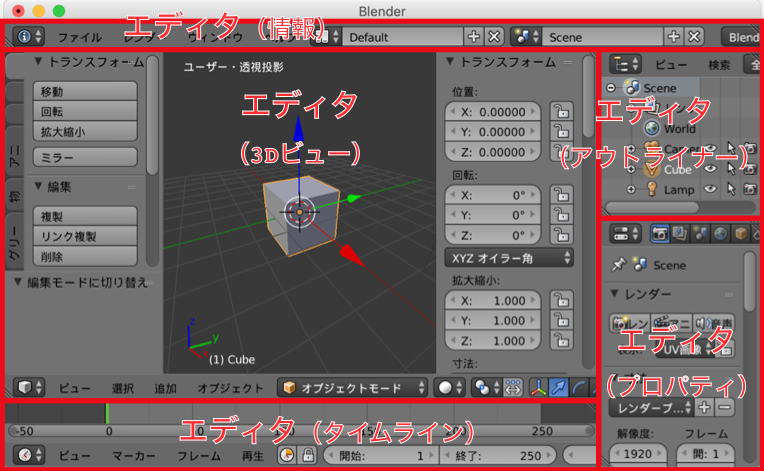Click the 移動 button
The image size is (764, 471).
85,91
